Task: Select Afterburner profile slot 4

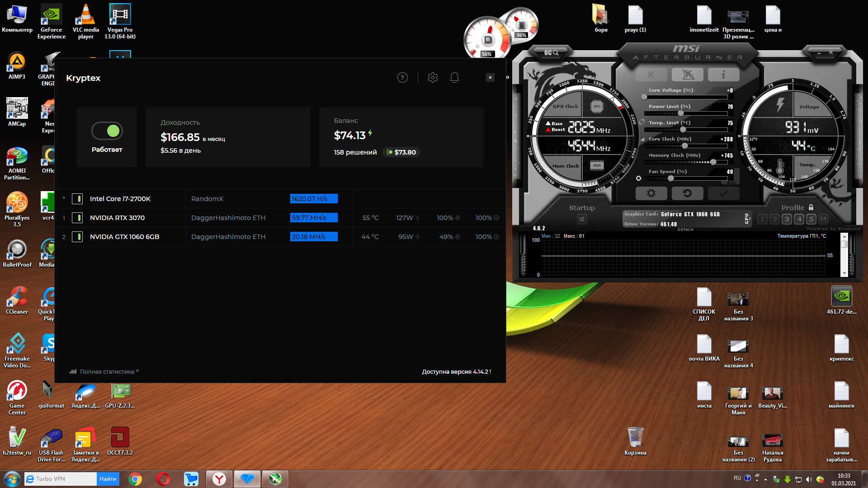Action: pos(799,219)
